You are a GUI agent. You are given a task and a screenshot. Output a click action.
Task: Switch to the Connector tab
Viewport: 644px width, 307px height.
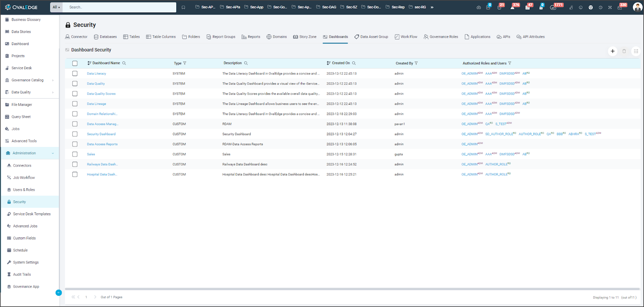76,37
